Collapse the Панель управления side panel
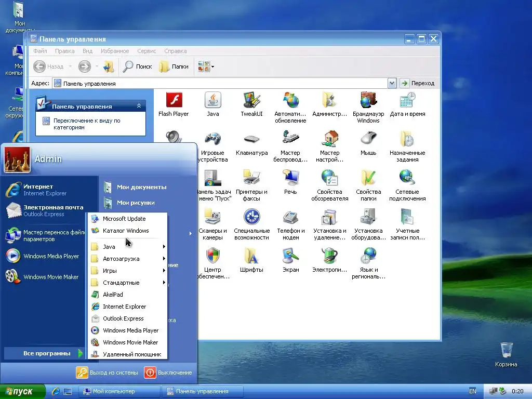 click(x=139, y=106)
